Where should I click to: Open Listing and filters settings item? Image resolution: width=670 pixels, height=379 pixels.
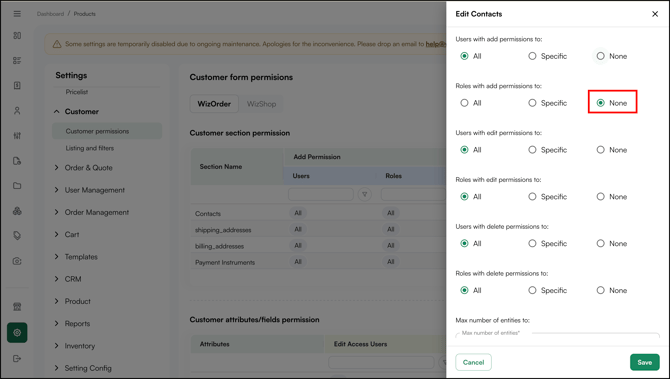coord(90,148)
